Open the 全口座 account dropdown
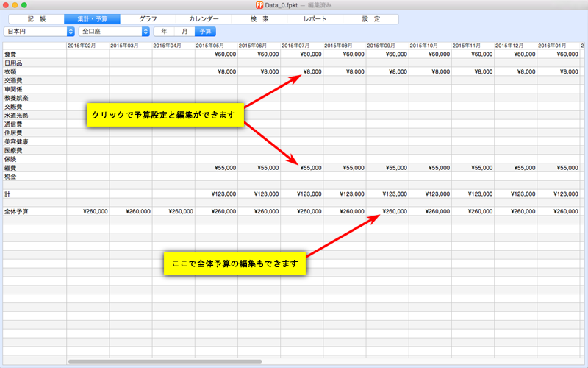The width and height of the screenshot is (588, 368). click(114, 32)
